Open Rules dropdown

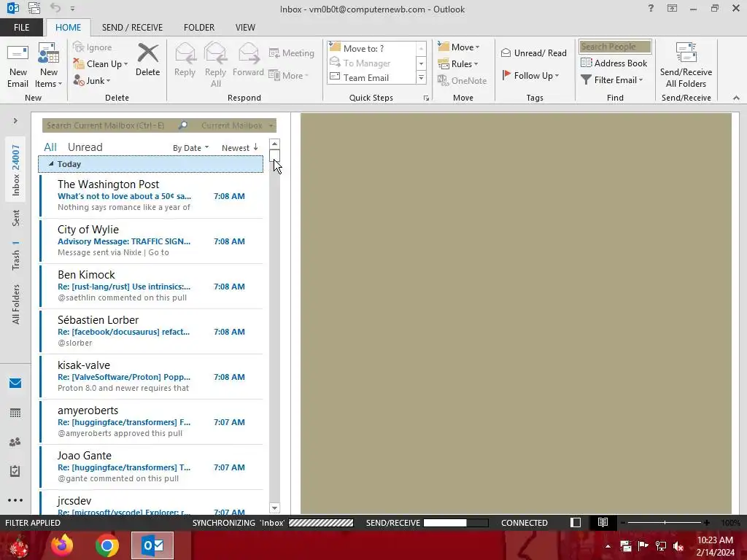coord(458,64)
